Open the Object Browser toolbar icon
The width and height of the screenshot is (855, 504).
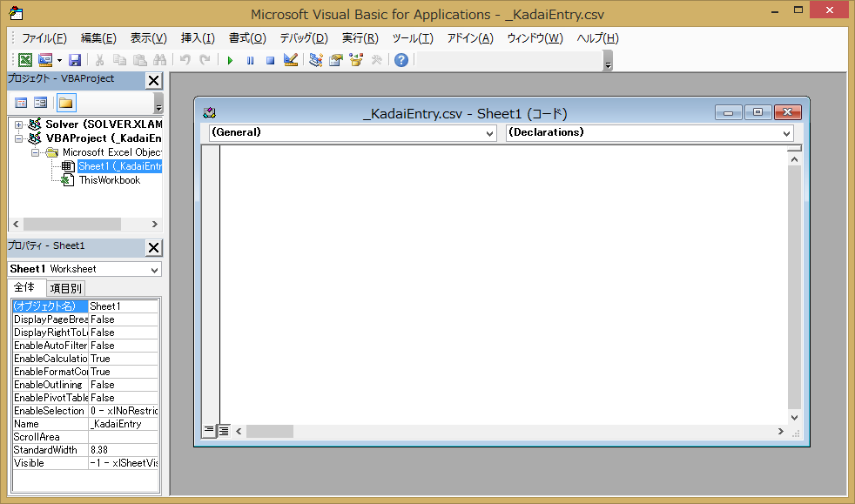tap(357, 60)
